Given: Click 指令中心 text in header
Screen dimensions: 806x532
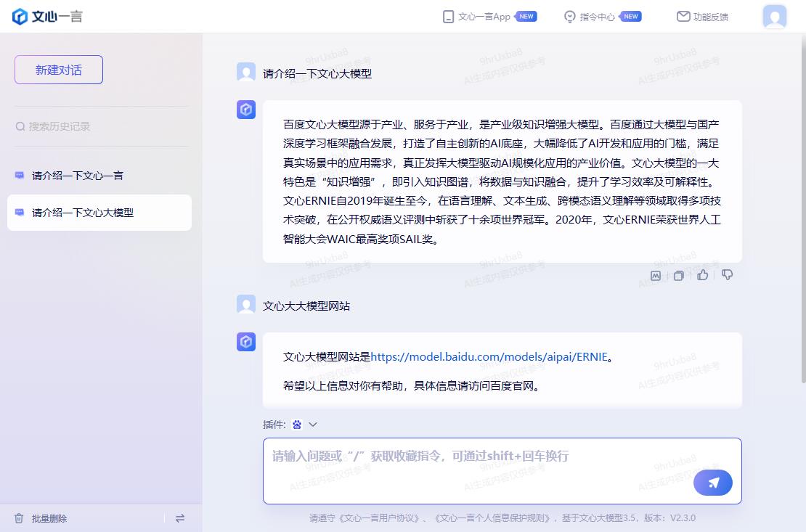Looking at the screenshot, I should [598, 17].
